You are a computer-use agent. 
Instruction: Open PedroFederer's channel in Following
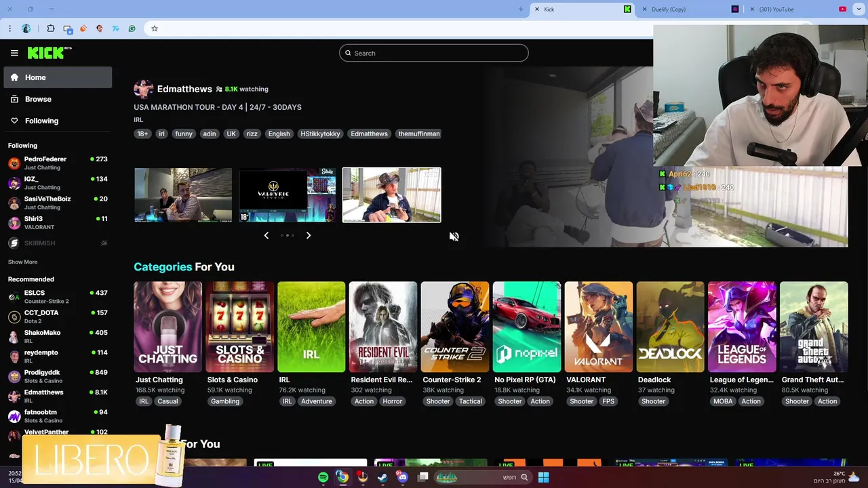58,163
